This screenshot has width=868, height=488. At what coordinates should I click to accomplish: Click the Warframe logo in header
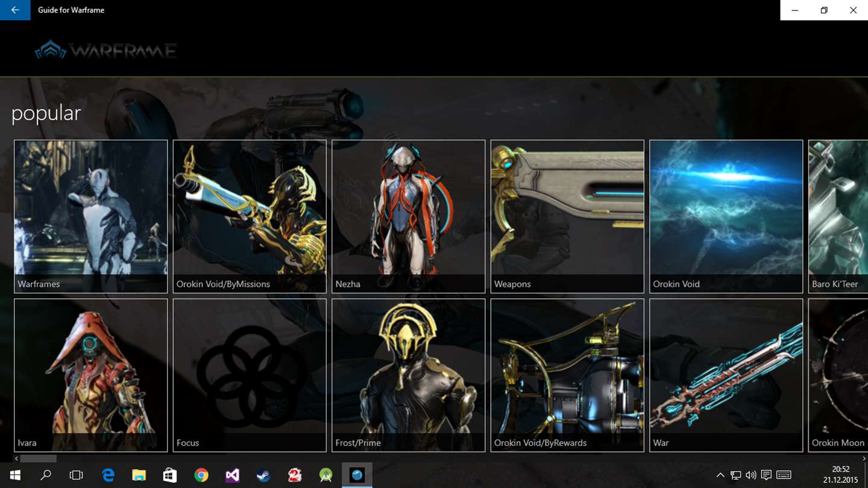105,50
